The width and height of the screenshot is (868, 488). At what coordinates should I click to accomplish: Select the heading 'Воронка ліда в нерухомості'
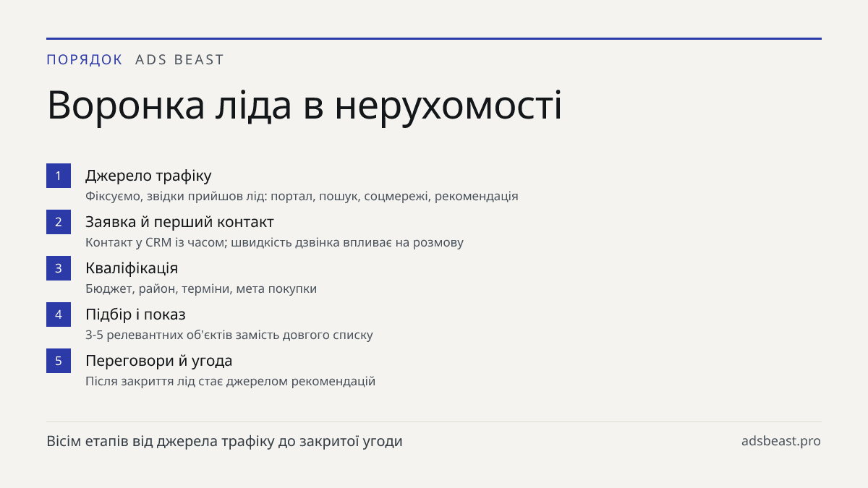pyautogui.click(x=305, y=106)
